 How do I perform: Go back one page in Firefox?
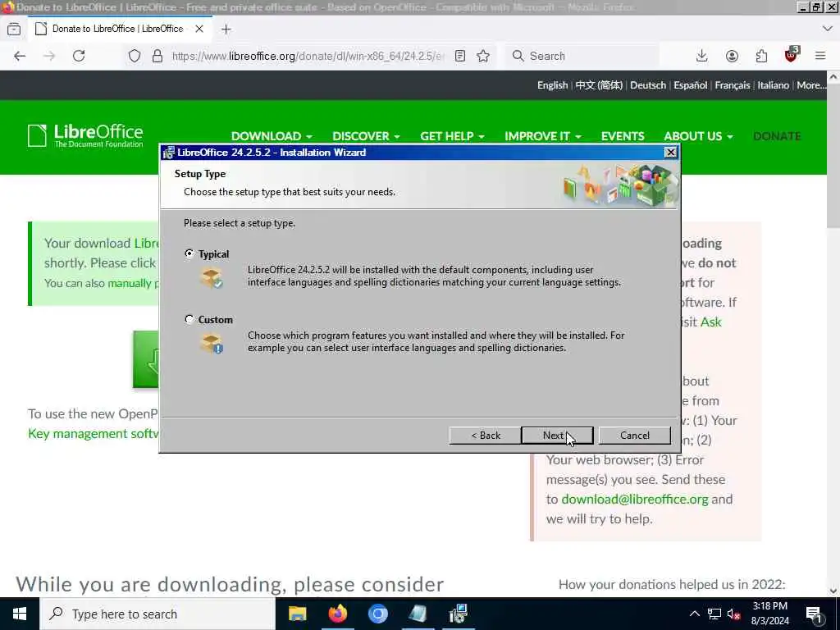[x=20, y=56]
